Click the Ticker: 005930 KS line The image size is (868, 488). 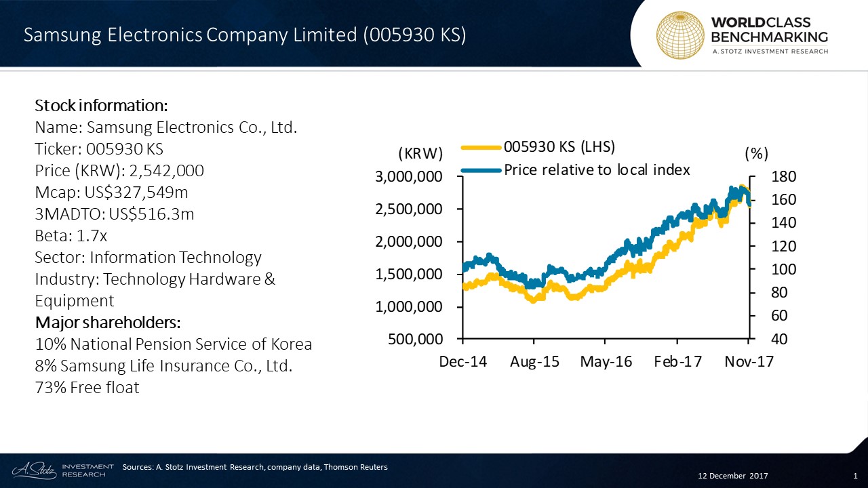[99, 149]
